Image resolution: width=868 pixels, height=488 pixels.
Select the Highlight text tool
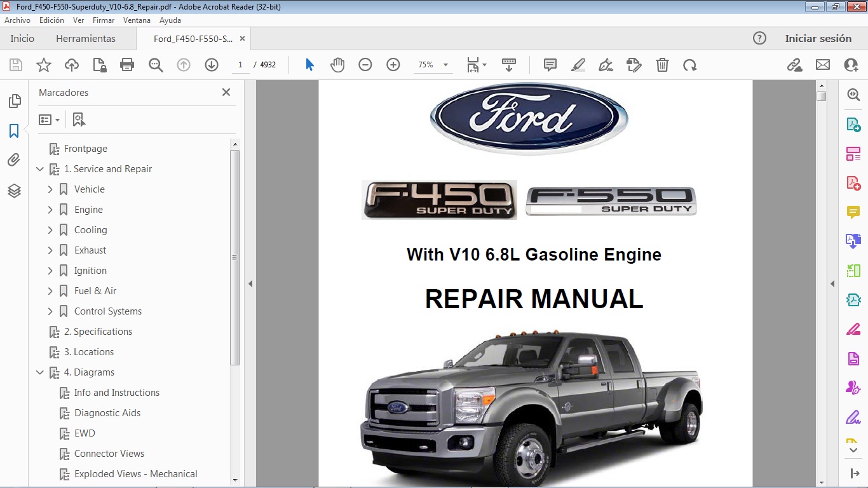coord(578,64)
